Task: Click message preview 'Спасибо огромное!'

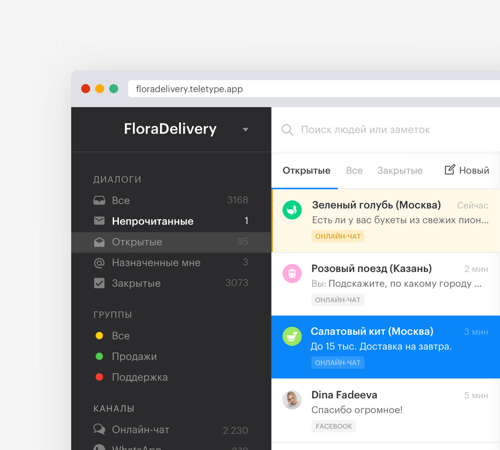Action: coord(357,410)
